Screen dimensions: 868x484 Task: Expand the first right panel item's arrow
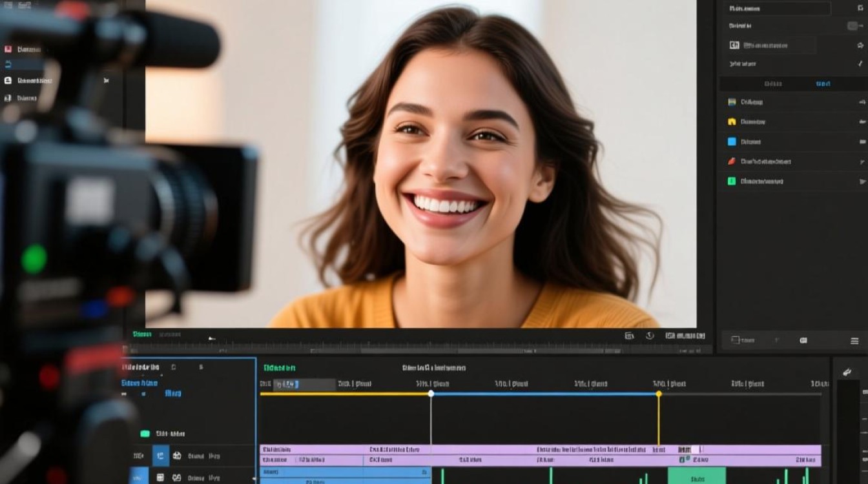(x=862, y=102)
